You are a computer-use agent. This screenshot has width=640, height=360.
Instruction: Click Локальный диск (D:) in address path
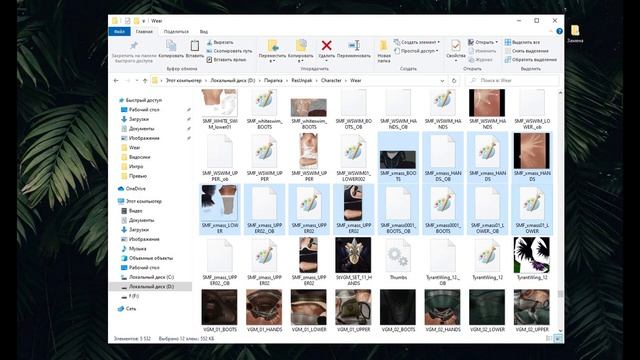click(x=233, y=80)
